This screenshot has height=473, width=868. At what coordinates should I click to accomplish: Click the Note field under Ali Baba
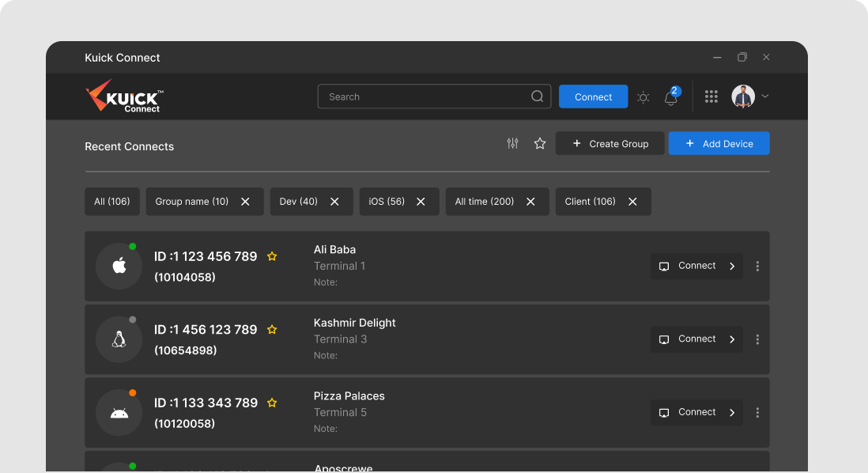(x=326, y=282)
